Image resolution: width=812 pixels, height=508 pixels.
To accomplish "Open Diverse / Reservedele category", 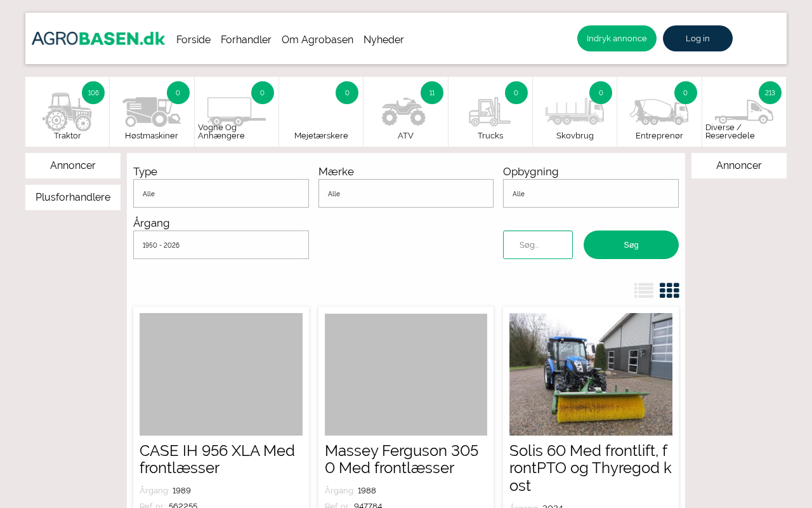I will (743, 112).
